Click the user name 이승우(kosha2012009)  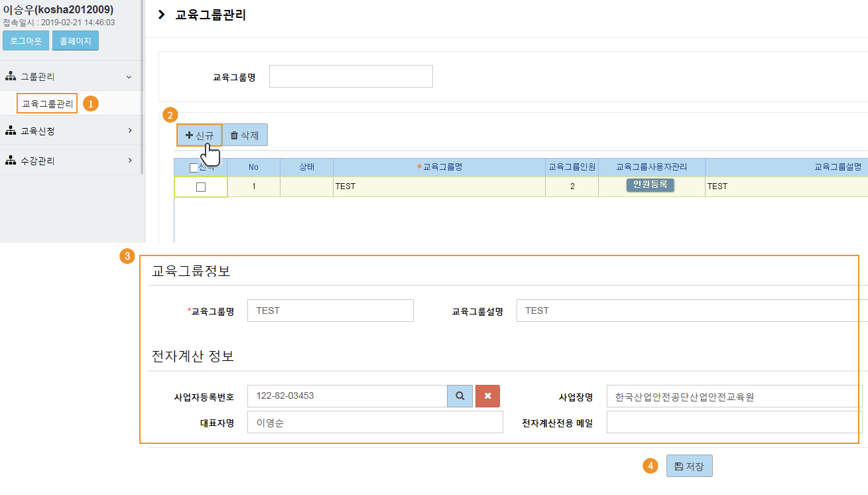[x=58, y=9]
